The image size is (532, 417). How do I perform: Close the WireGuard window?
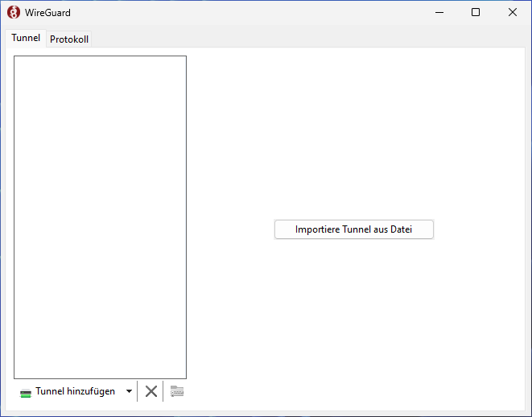point(513,13)
